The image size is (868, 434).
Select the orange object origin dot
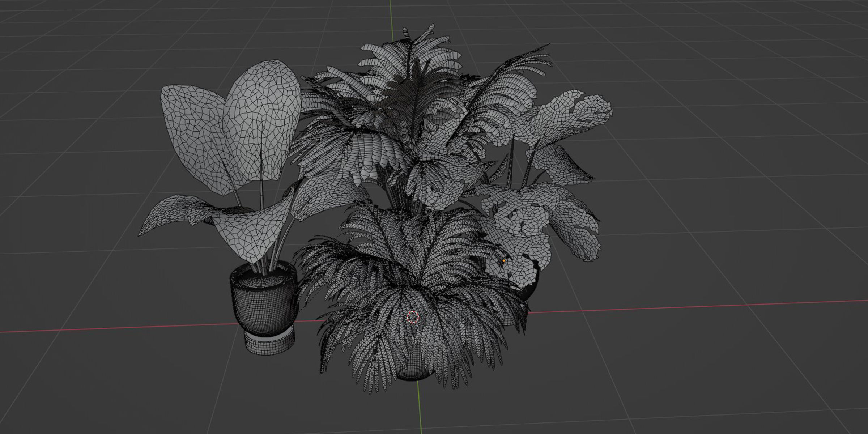(504, 260)
